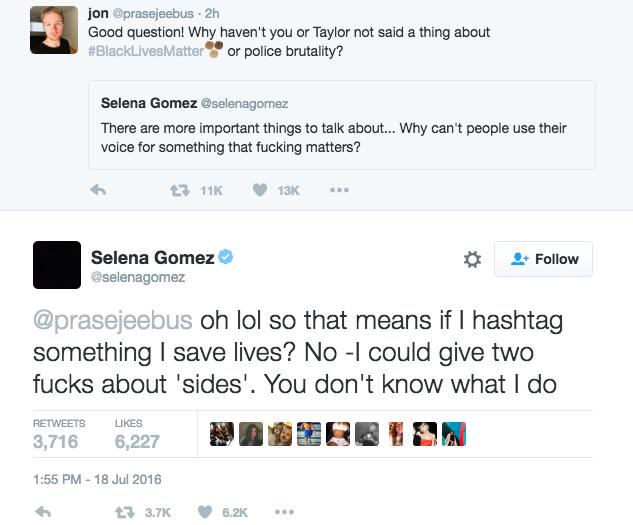Image resolution: width=633 pixels, height=525 pixels.
Task: View the 3,716 retweets list
Action: pos(56,440)
